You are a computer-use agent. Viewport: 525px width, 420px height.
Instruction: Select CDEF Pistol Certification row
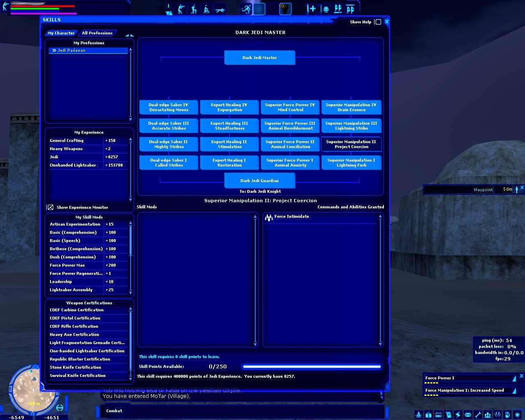88,318
